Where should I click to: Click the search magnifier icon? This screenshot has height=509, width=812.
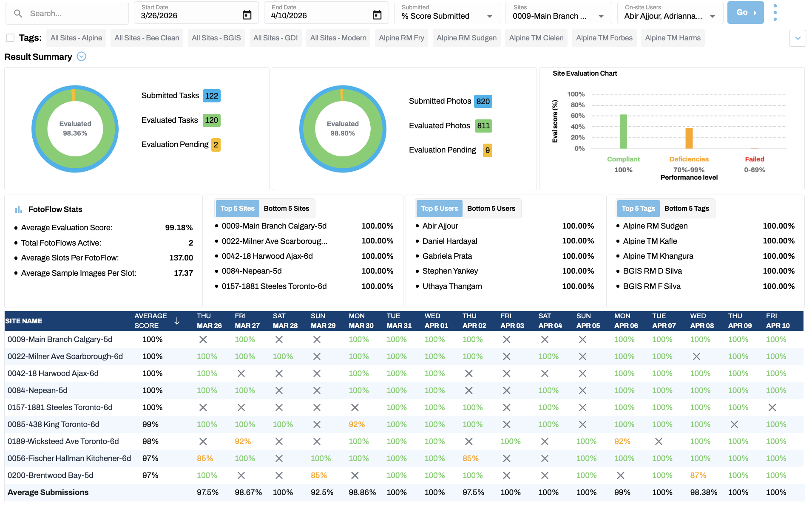click(18, 13)
